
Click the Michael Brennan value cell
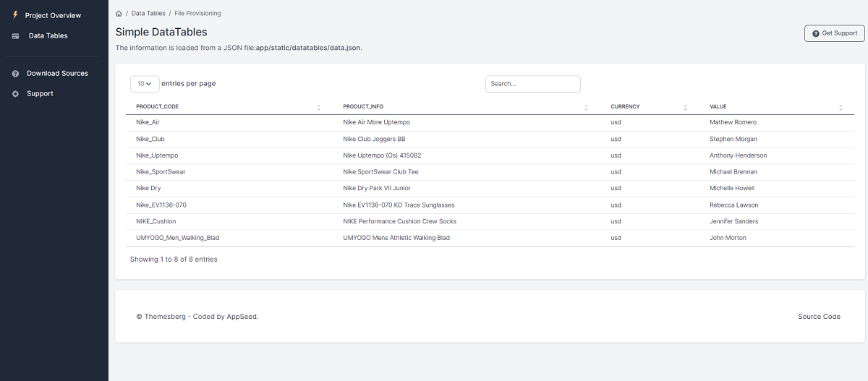[734, 172]
